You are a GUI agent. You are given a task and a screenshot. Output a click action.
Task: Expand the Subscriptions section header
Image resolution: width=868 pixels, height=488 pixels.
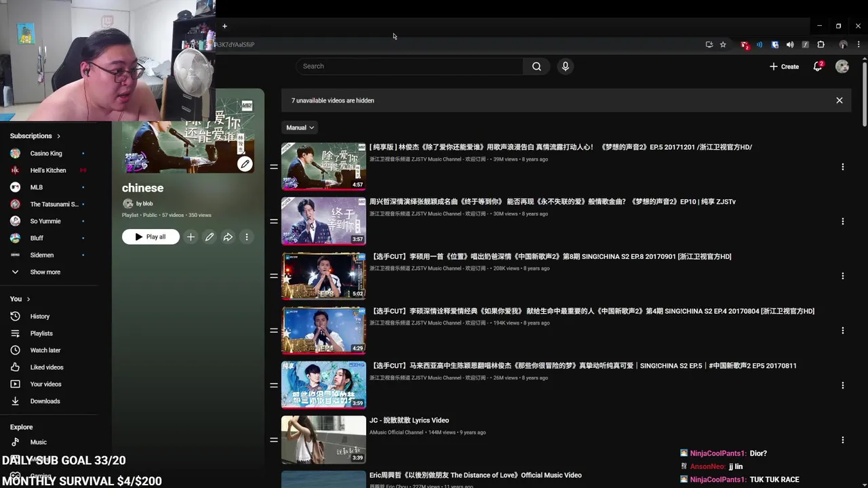point(35,136)
